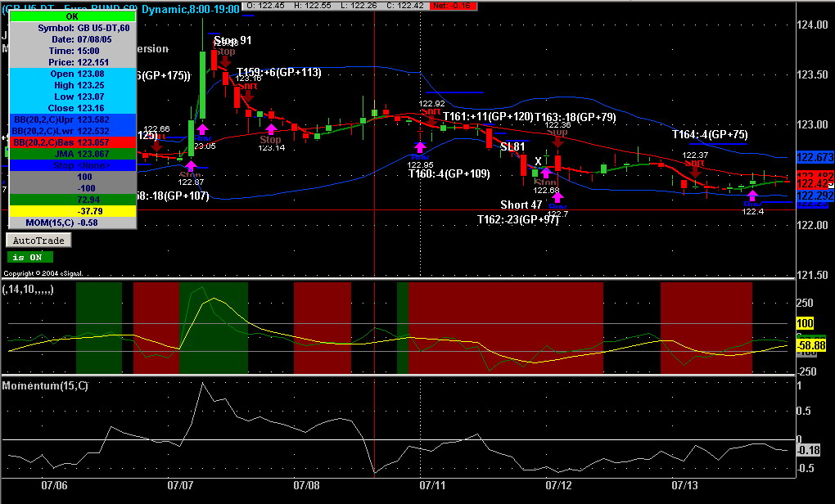
Task: Click the 'Price: 122.151' row
Action: tap(73, 62)
